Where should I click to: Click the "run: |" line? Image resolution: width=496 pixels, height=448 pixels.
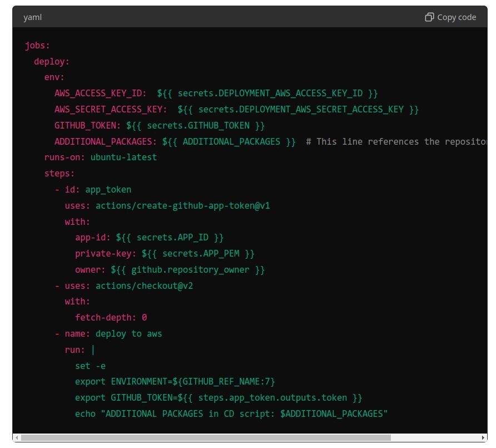[x=80, y=350]
